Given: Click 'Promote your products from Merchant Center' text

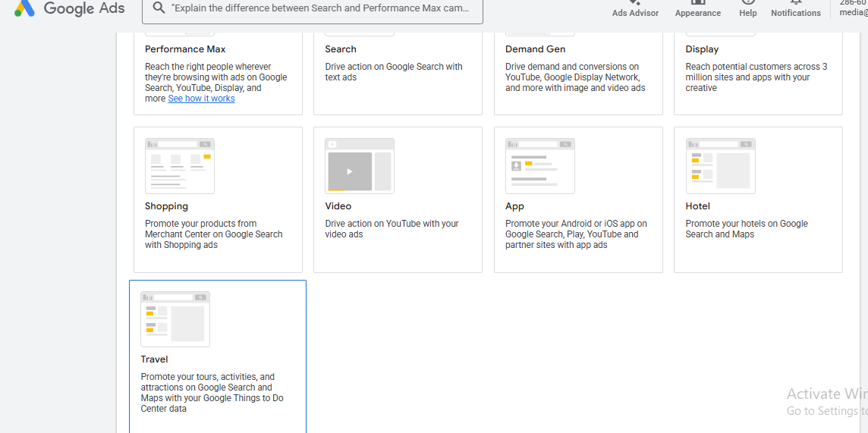Looking at the screenshot, I should tap(214, 234).
